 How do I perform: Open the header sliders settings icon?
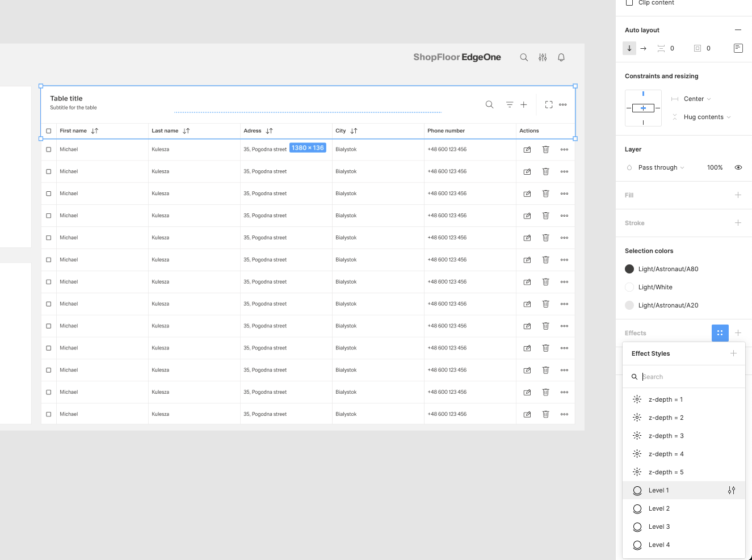coord(543,57)
